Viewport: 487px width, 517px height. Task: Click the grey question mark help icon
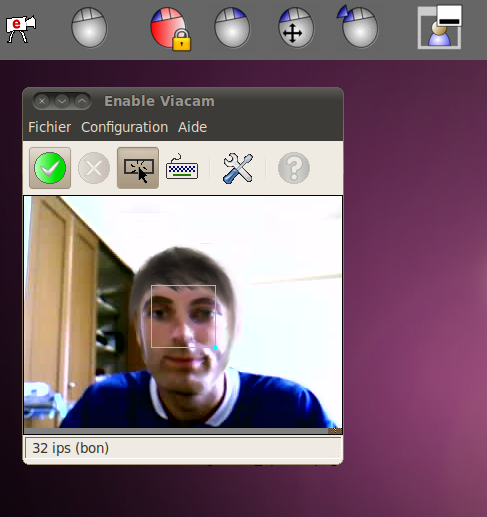coord(294,168)
